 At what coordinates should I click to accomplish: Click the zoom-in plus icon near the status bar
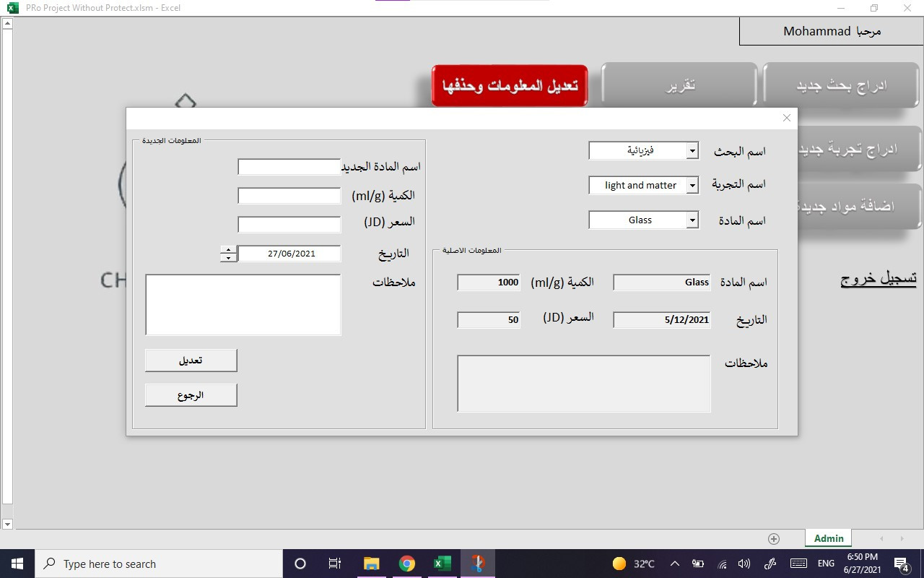coord(773,538)
